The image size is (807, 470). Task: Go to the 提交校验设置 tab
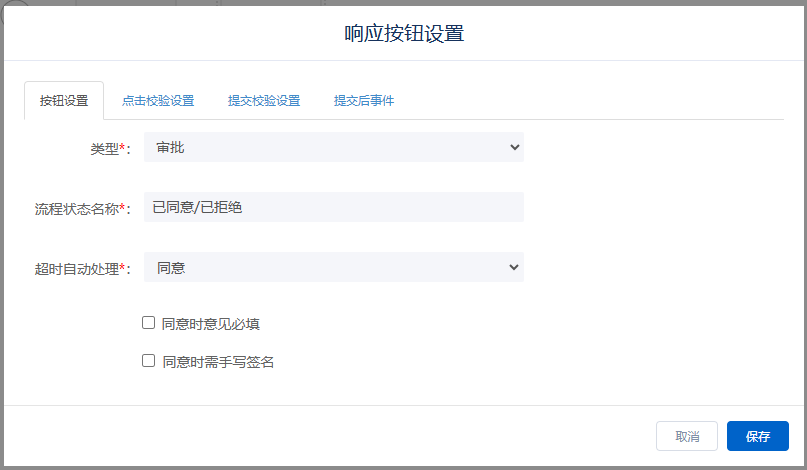[264, 101]
